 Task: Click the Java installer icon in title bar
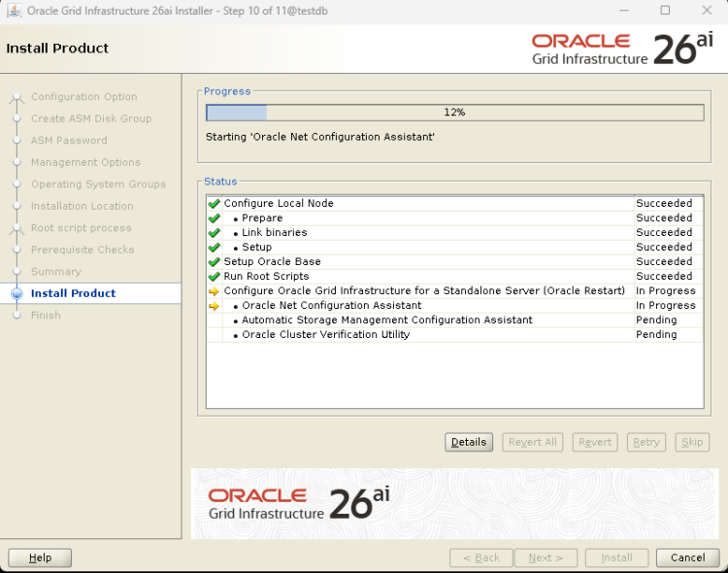click(15, 11)
